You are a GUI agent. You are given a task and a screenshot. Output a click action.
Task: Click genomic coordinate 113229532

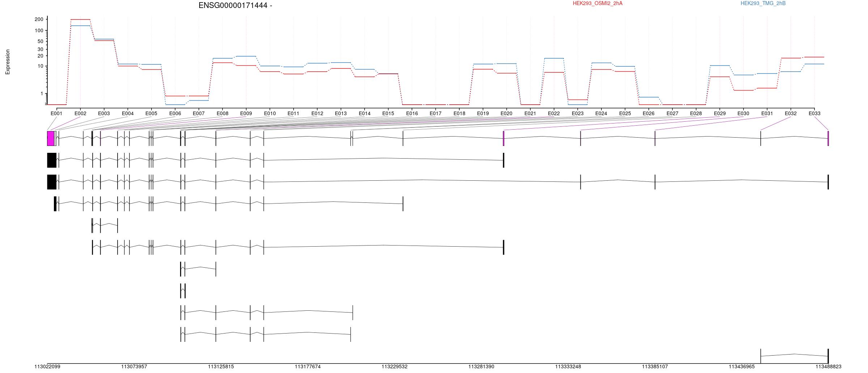[395, 367]
